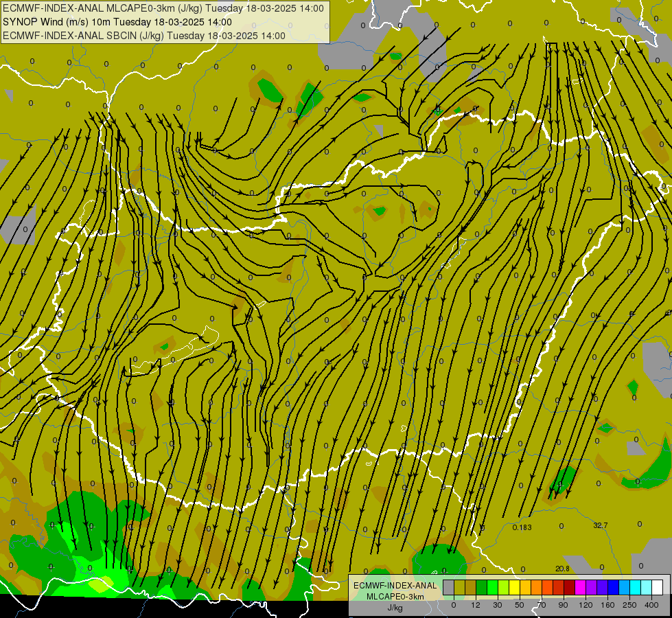Pick the magenta swatch in the color scale

(x=581, y=587)
